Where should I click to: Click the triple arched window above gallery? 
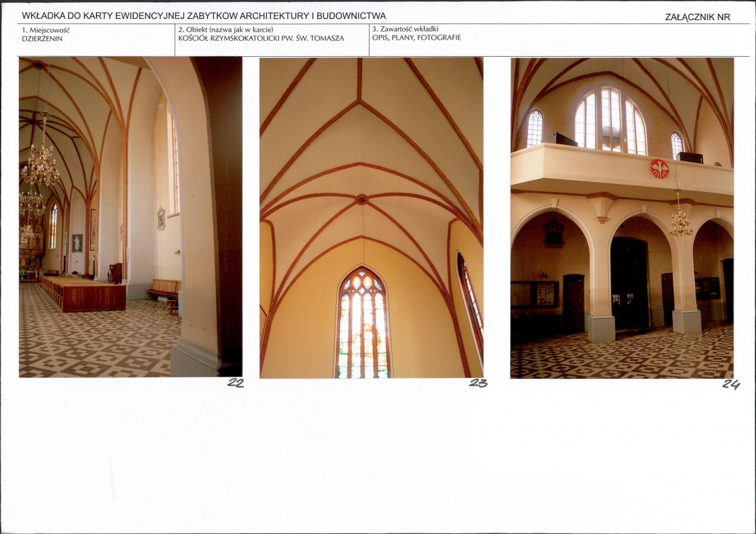[x=610, y=121]
